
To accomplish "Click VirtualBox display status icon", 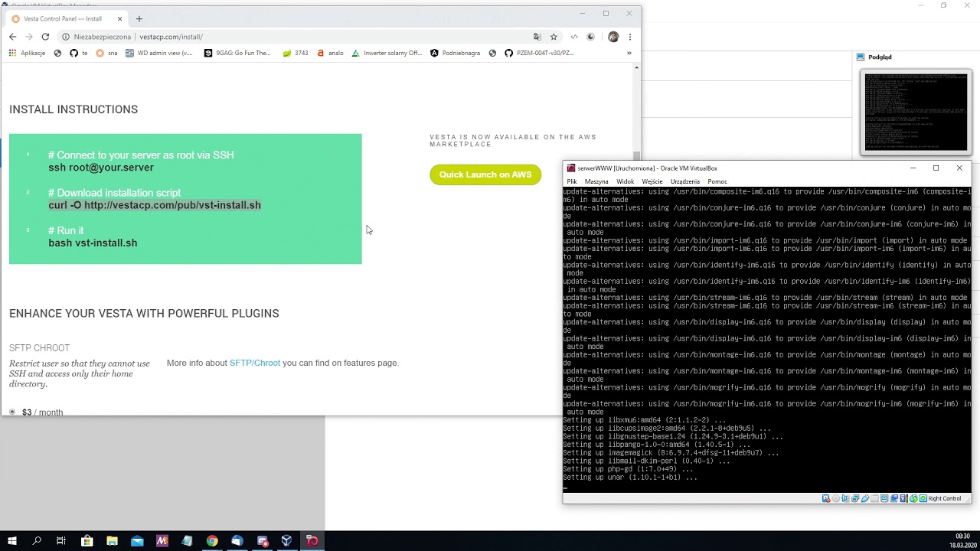I will coord(884,498).
